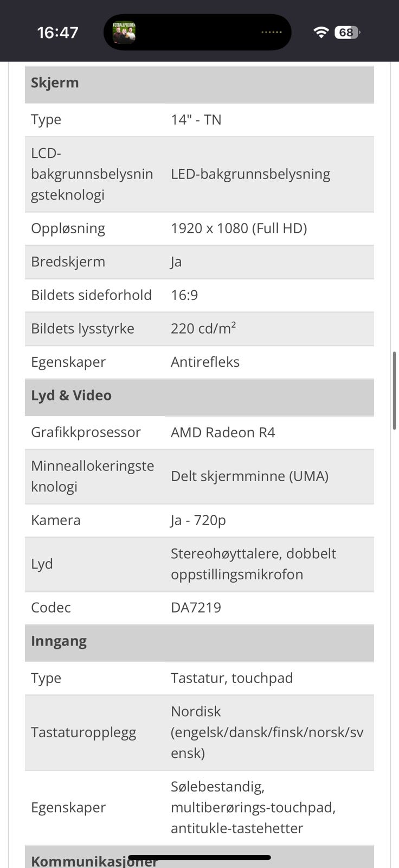Tap the home indicator bar
The image size is (399, 868).
coord(200,858)
